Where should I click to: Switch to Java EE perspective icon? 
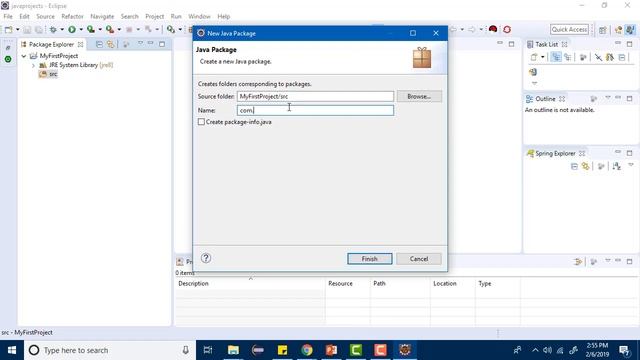click(619, 30)
